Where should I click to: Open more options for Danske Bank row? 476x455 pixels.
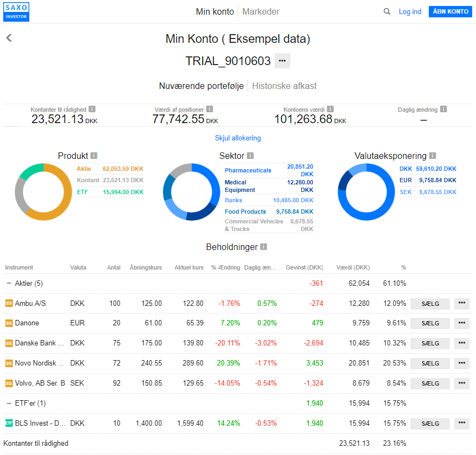[462, 343]
